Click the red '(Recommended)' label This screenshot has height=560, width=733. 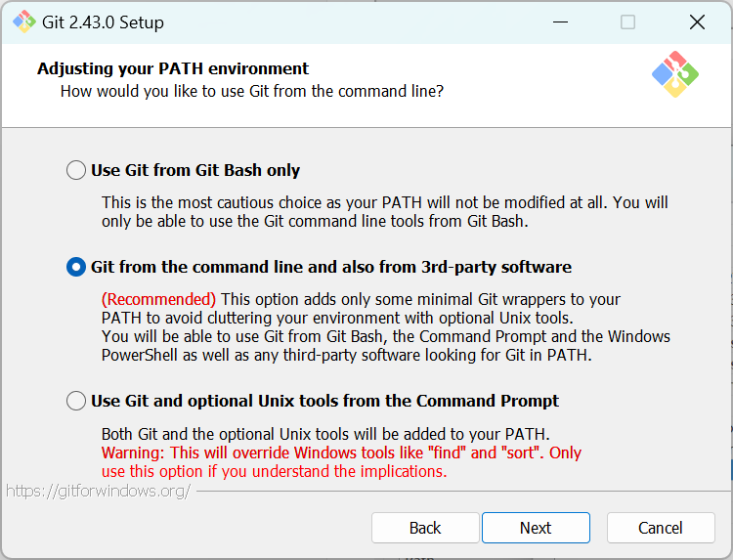pyautogui.click(x=158, y=299)
